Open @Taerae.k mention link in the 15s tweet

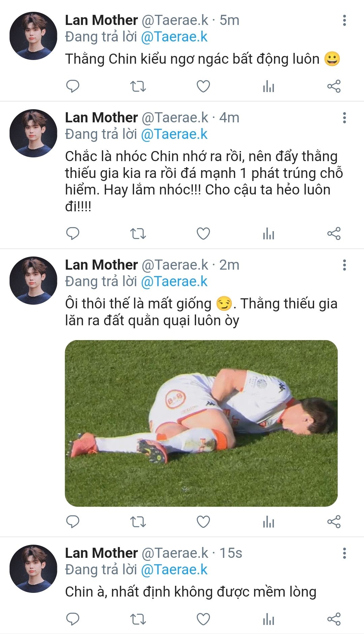[174, 570]
